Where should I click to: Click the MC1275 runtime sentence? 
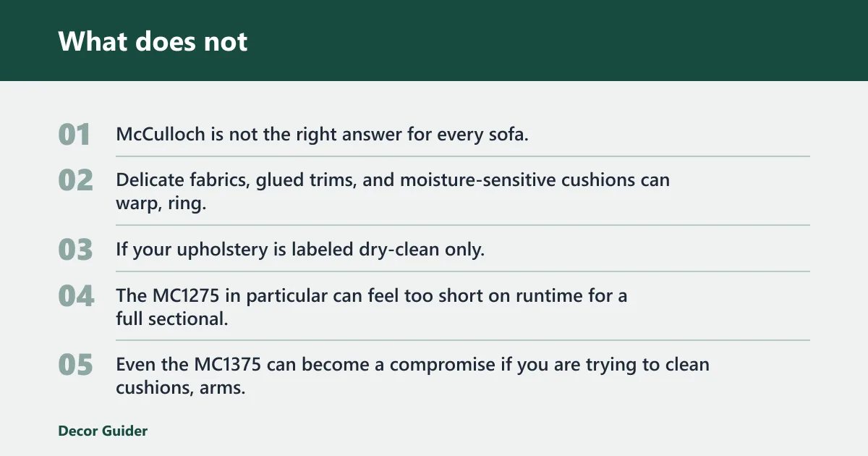point(371,295)
